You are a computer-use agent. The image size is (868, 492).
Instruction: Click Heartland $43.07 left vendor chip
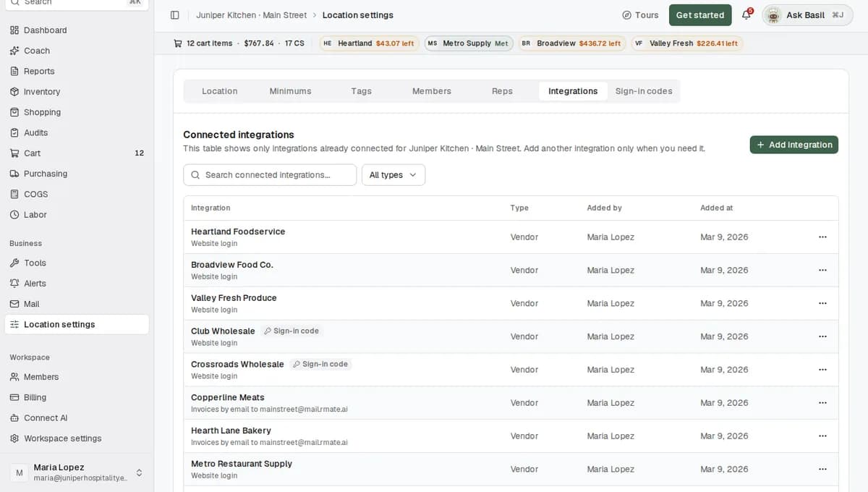point(369,43)
